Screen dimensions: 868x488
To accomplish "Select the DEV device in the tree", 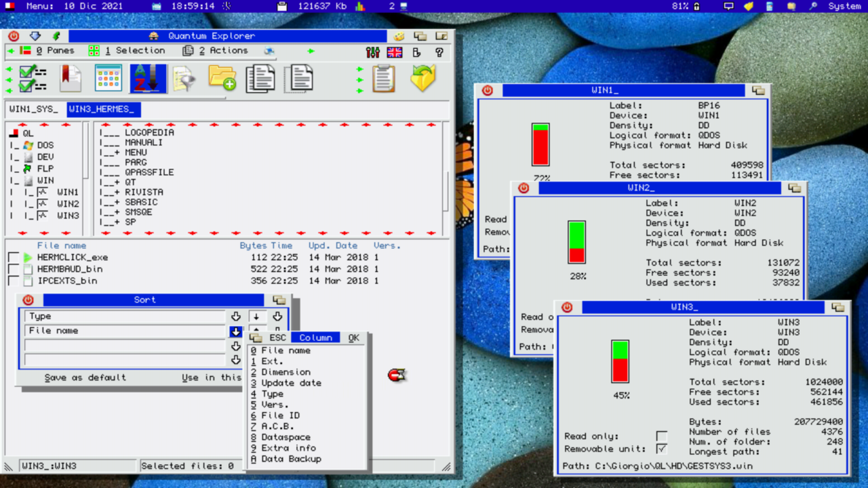I will tap(45, 157).
